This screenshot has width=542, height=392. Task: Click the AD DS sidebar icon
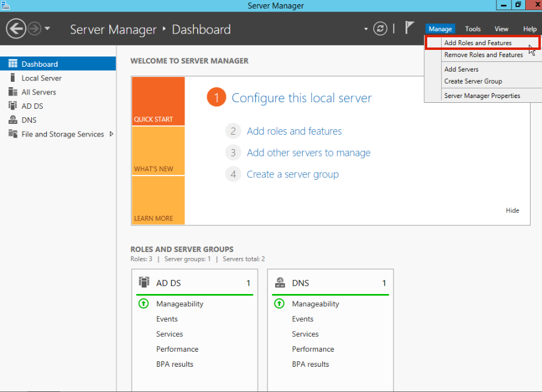pos(13,106)
